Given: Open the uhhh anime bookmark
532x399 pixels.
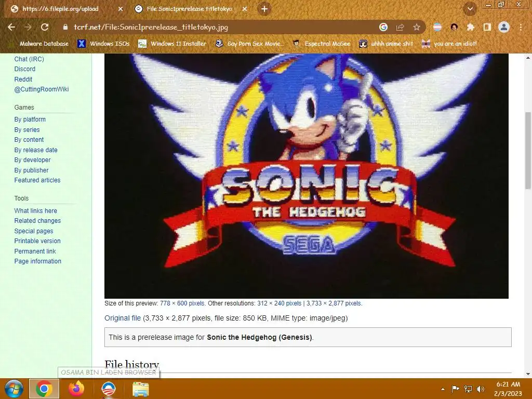Looking at the screenshot, I should 386,44.
